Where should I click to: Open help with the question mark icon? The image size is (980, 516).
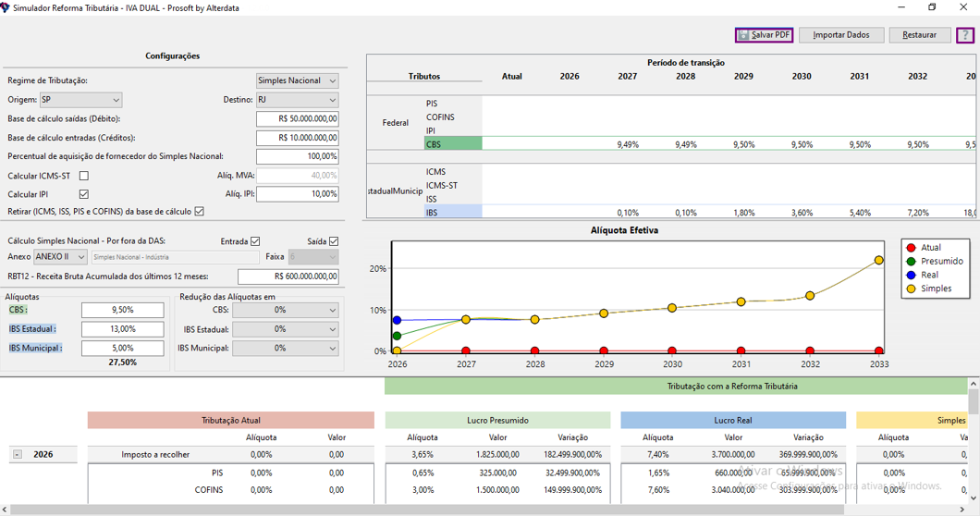click(x=964, y=35)
